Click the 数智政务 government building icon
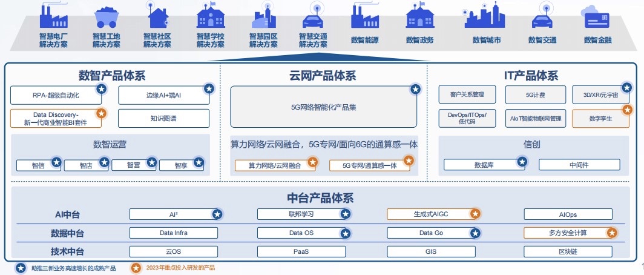 click(419, 15)
